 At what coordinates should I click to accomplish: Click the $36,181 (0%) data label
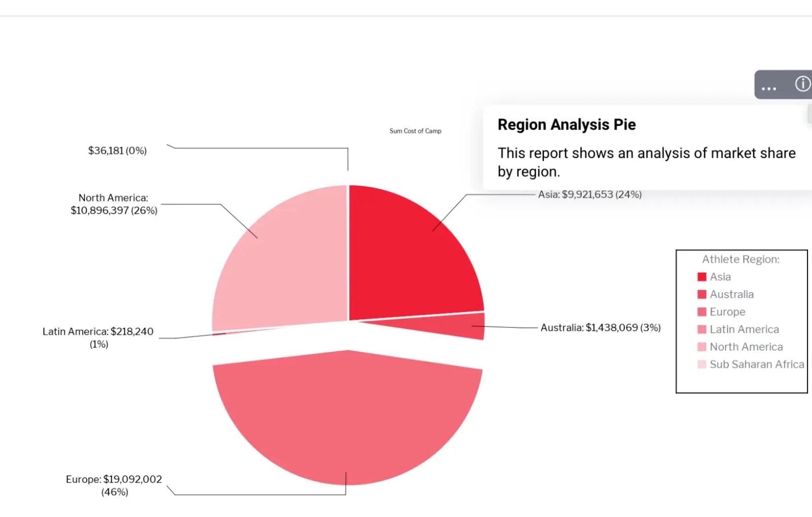pyautogui.click(x=117, y=151)
